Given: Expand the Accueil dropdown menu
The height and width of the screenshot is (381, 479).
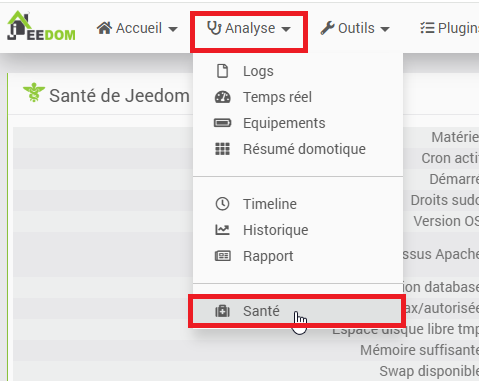Looking at the screenshot, I should pos(137,28).
